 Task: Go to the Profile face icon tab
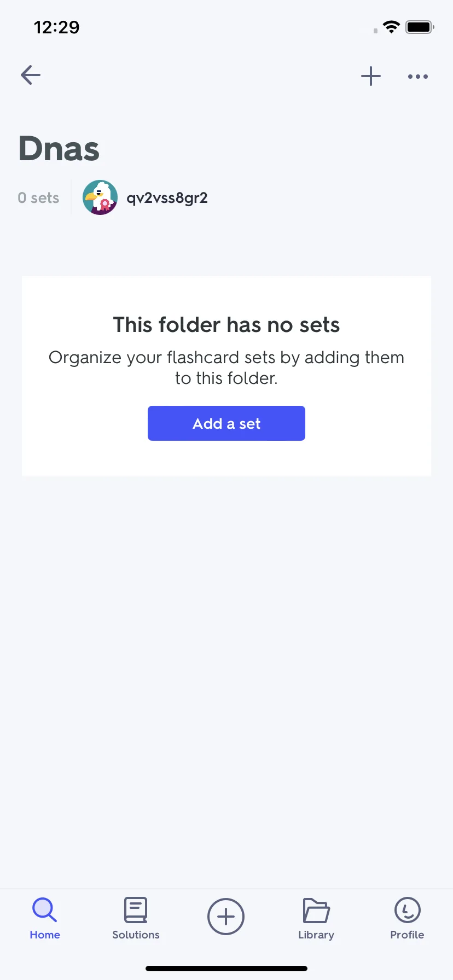407,919
